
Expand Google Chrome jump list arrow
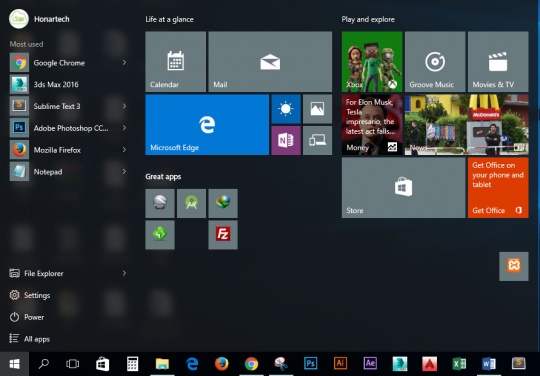[x=124, y=63]
